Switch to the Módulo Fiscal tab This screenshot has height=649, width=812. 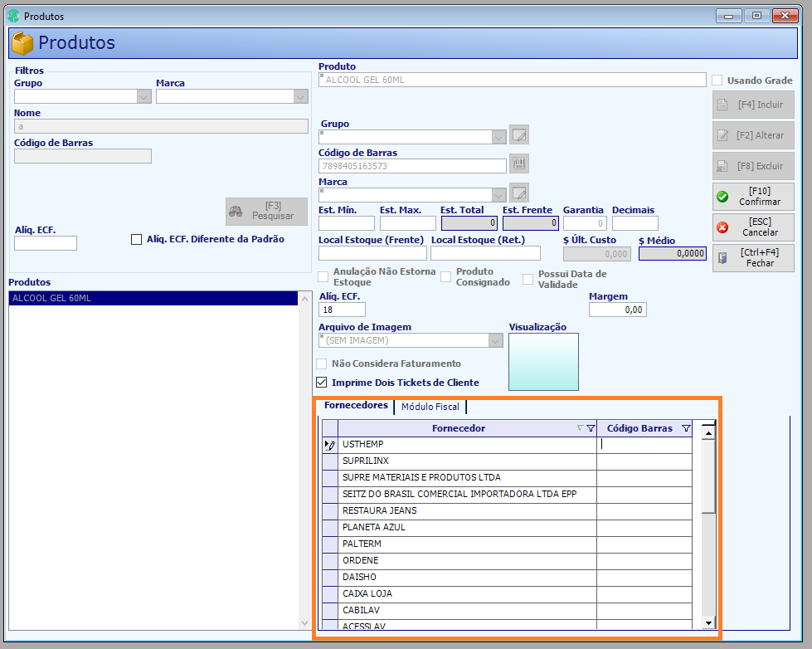430,407
